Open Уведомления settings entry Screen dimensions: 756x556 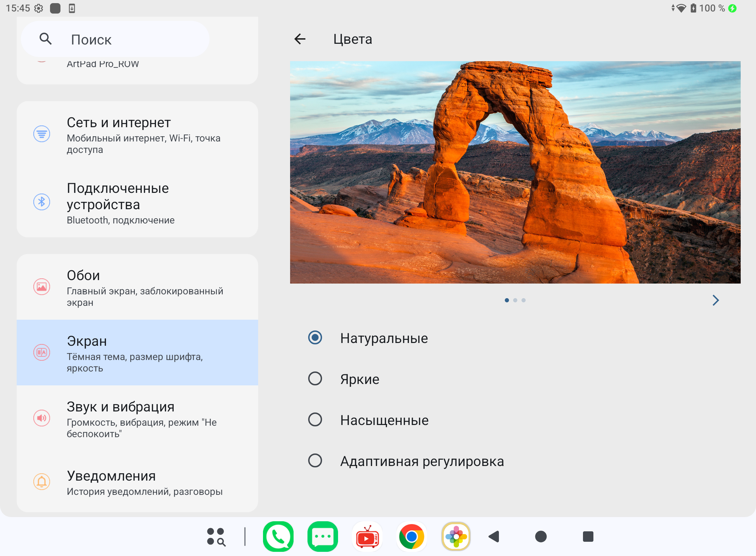pyautogui.click(x=137, y=482)
